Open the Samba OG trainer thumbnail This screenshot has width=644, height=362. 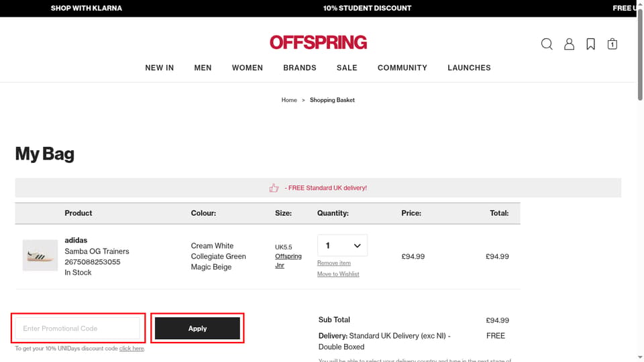pyautogui.click(x=40, y=255)
